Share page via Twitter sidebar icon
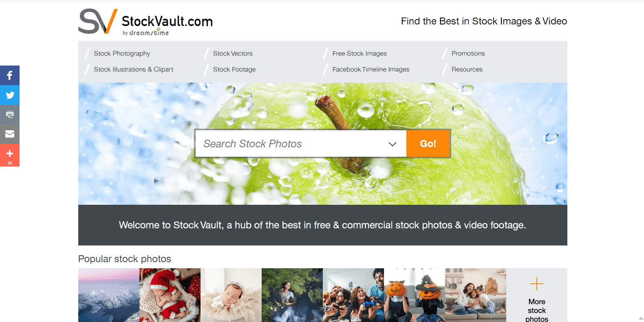The width and height of the screenshot is (644, 322). [x=10, y=95]
